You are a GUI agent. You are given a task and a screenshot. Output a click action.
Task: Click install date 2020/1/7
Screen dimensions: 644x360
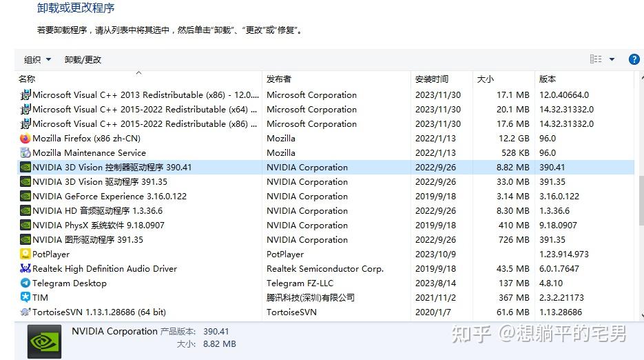(433, 312)
